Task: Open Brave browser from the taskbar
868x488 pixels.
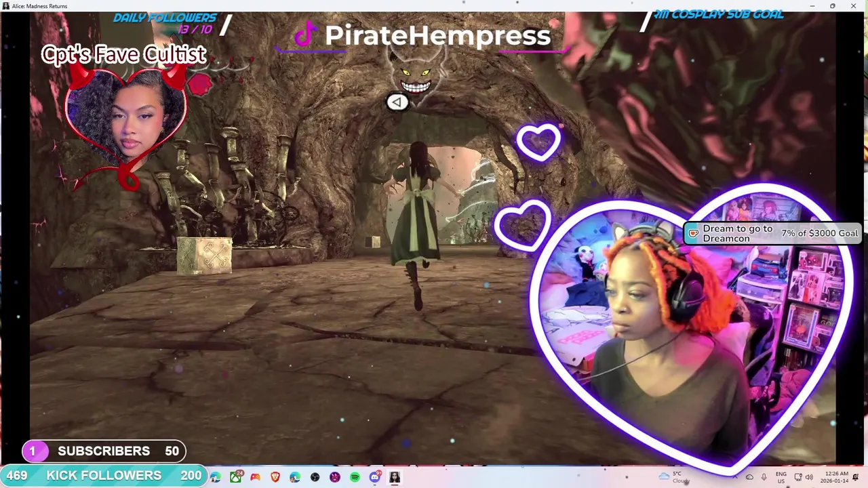Action: 275,477
